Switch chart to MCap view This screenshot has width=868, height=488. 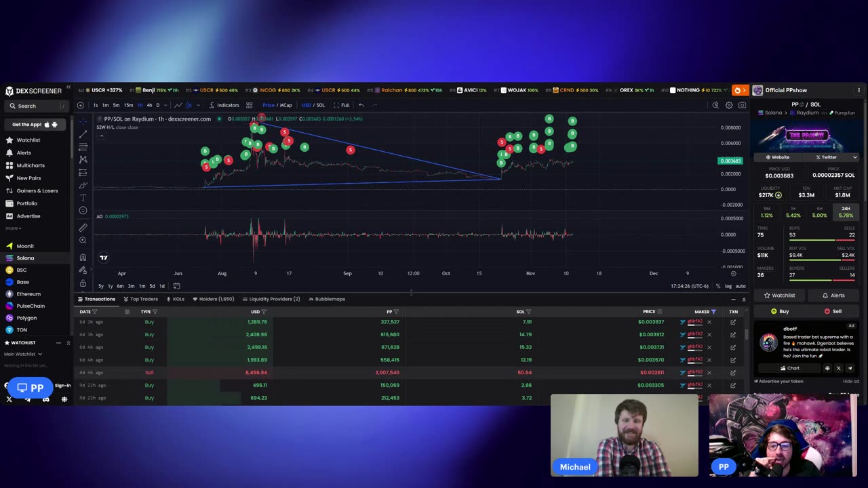(x=286, y=105)
